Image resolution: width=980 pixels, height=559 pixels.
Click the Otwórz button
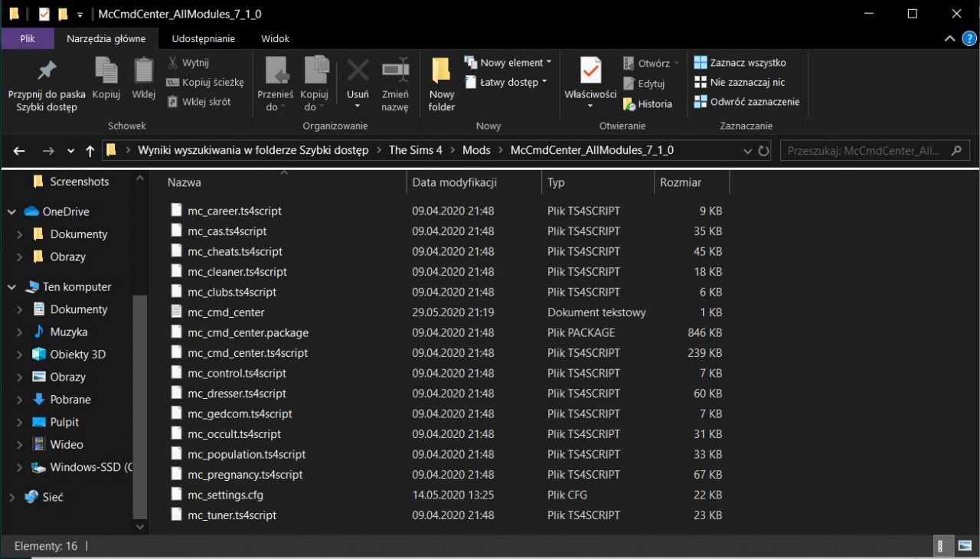pos(651,64)
